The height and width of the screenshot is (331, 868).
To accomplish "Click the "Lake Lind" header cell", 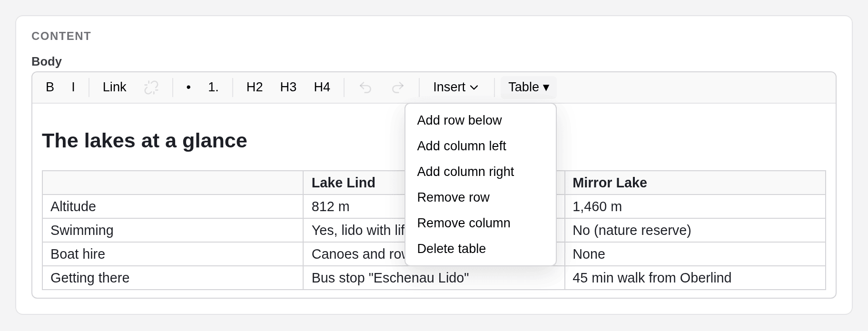I will (354, 183).
